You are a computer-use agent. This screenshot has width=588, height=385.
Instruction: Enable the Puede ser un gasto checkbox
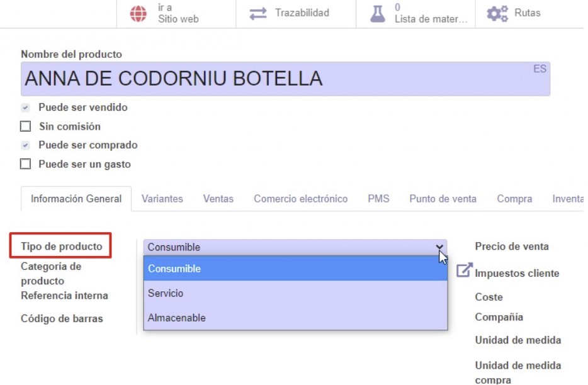point(26,164)
